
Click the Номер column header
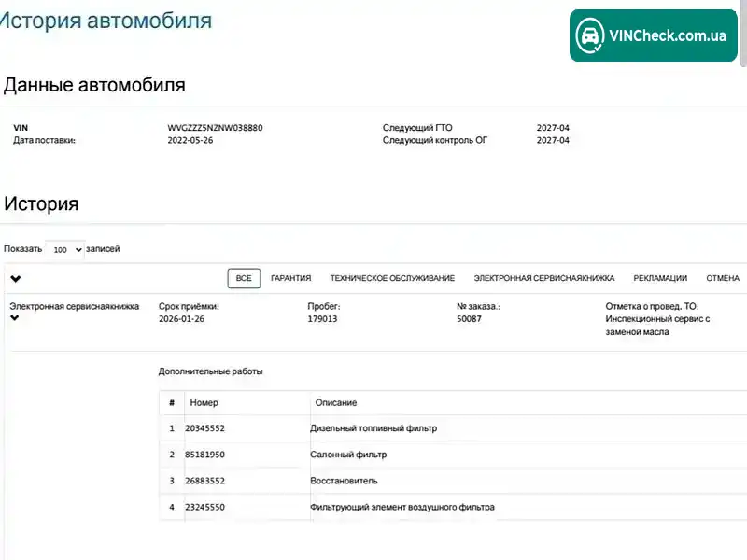point(204,402)
